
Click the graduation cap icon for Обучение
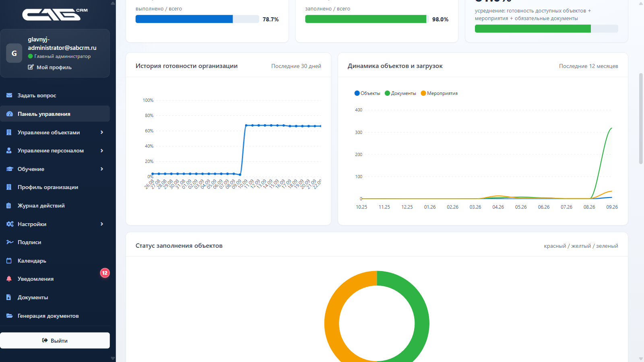click(x=10, y=169)
